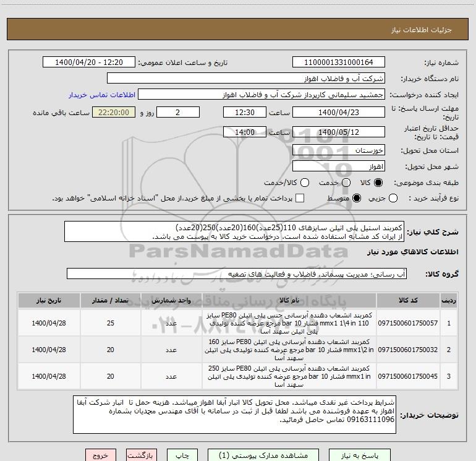
Task: Select the کالا radio button
Action: (x=378, y=183)
